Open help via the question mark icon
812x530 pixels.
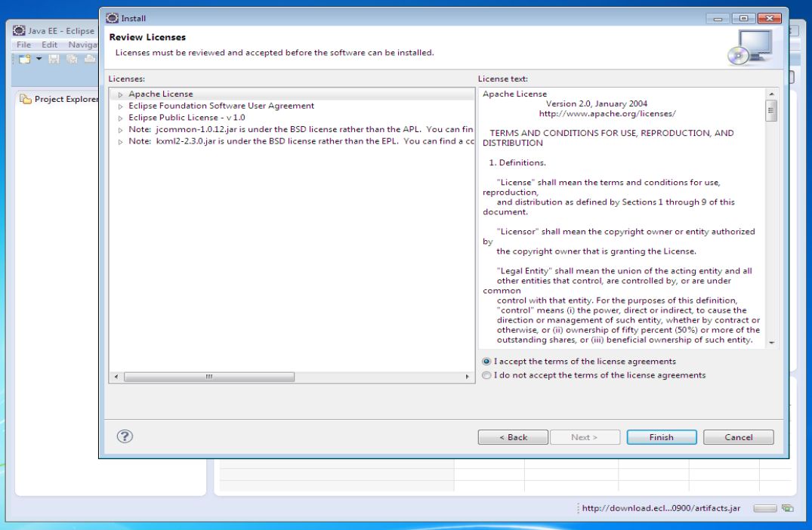click(x=125, y=436)
